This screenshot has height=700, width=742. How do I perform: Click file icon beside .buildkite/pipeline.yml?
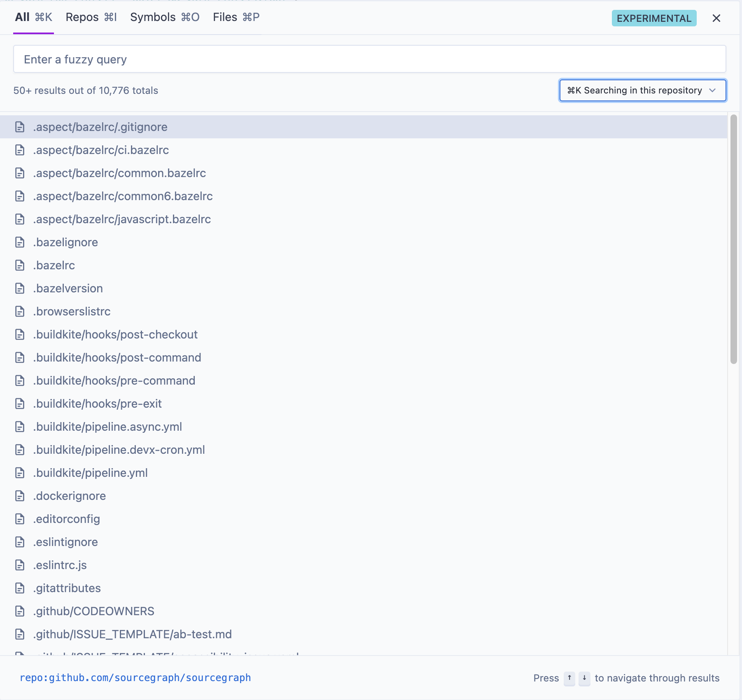tap(20, 473)
